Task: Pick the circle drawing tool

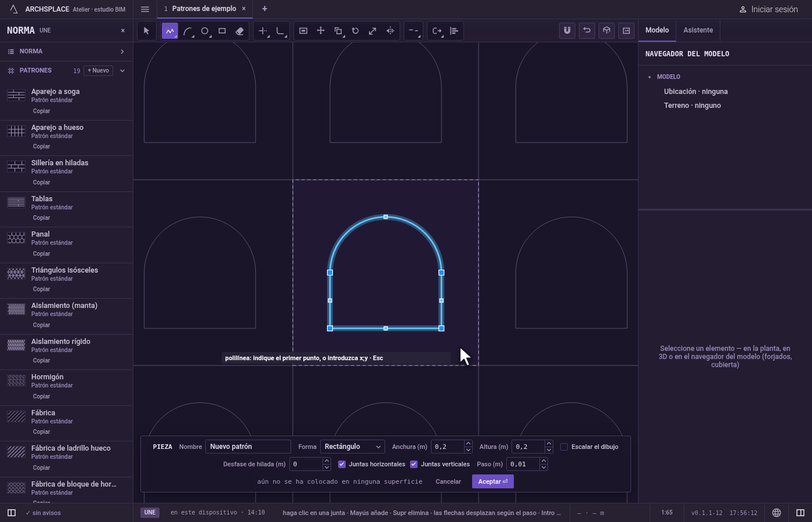Action: (205, 31)
